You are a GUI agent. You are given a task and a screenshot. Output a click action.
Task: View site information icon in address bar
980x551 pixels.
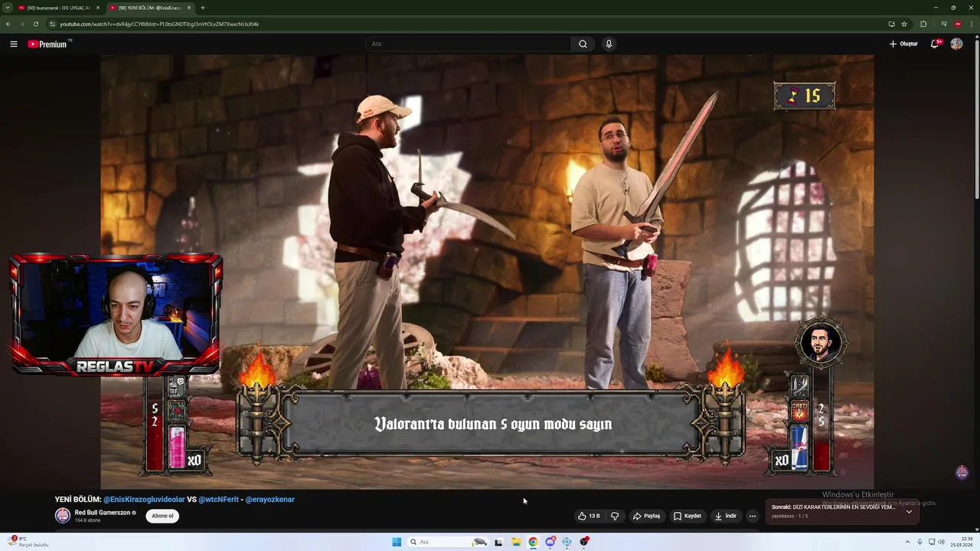click(x=52, y=24)
